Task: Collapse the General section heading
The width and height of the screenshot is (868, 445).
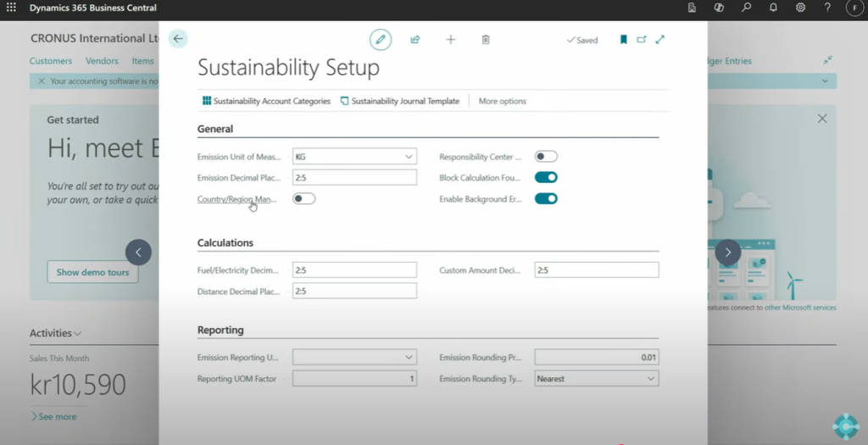Action: coord(215,129)
